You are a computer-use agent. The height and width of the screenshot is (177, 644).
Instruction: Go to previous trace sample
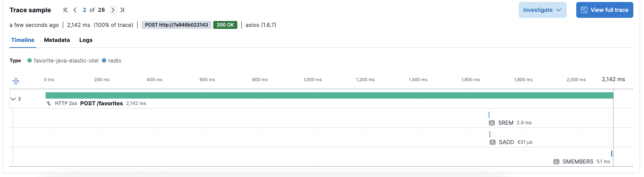(x=75, y=10)
